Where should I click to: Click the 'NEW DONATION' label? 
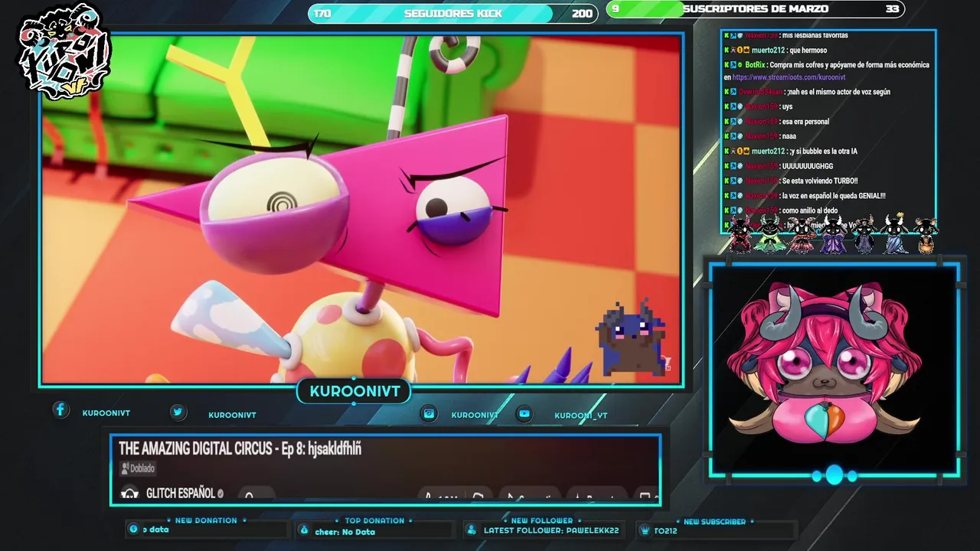[x=206, y=520]
